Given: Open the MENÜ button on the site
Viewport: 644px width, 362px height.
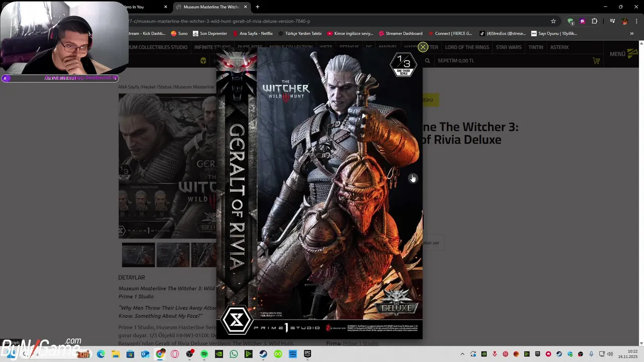Looking at the screenshot, I should (624, 54).
